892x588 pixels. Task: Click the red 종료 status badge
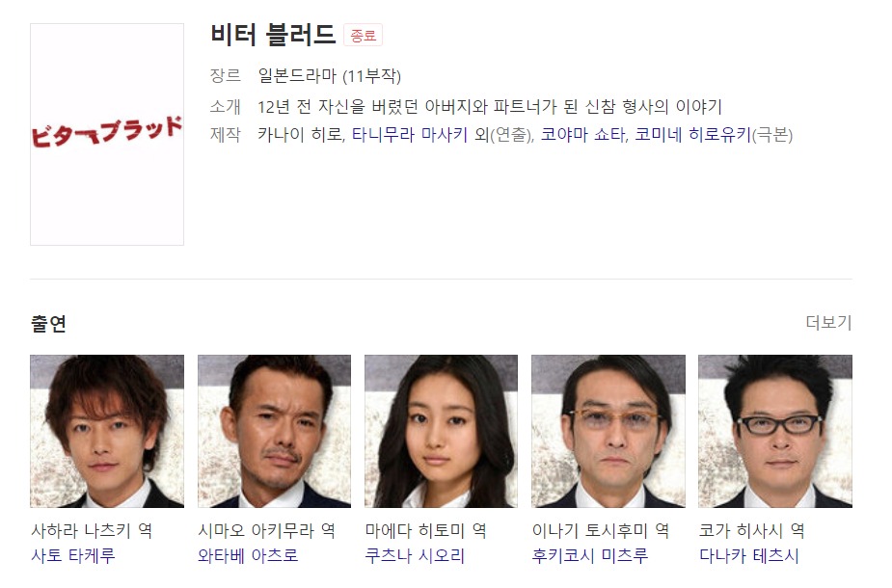pos(363,36)
